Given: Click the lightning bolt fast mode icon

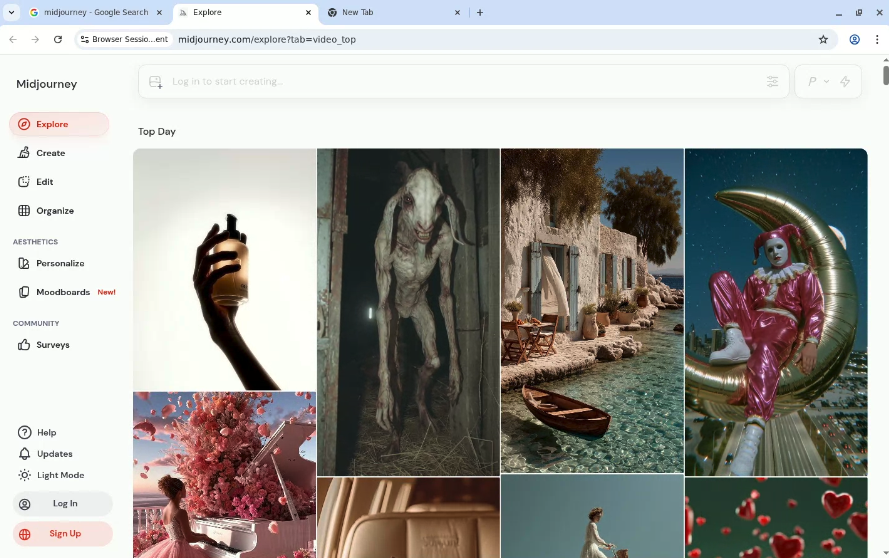Looking at the screenshot, I should pyautogui.click(x=845, y=82).
